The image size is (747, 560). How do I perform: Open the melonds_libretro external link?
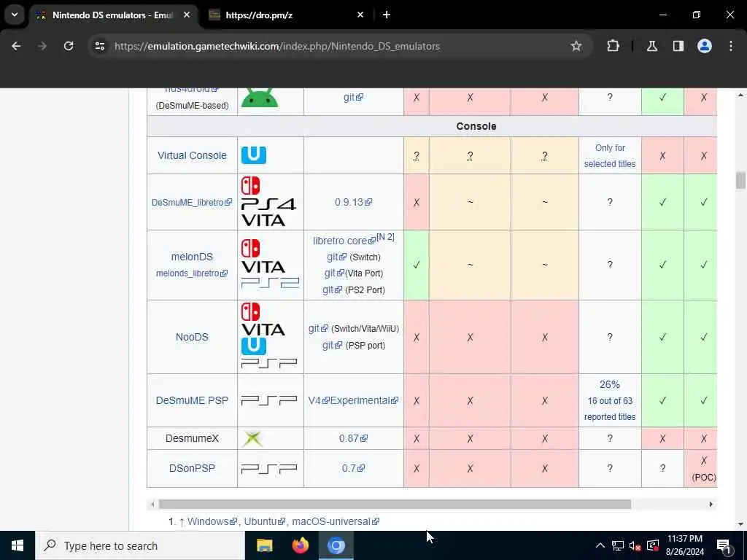192,273
